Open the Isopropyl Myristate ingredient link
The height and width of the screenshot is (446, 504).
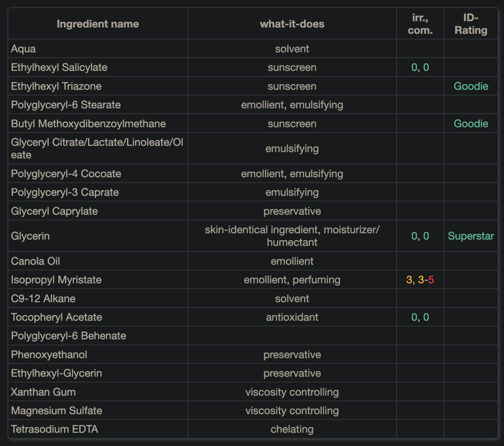56,280
